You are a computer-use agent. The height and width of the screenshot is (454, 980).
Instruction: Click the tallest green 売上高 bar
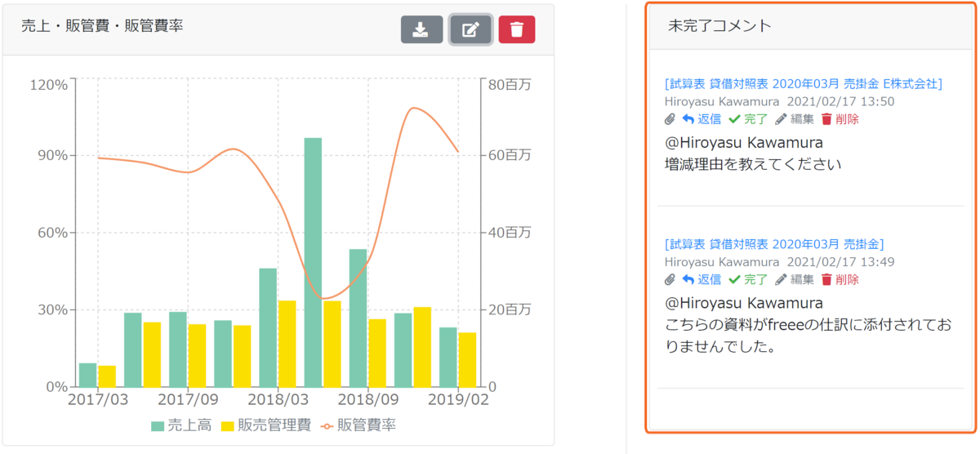313,262
